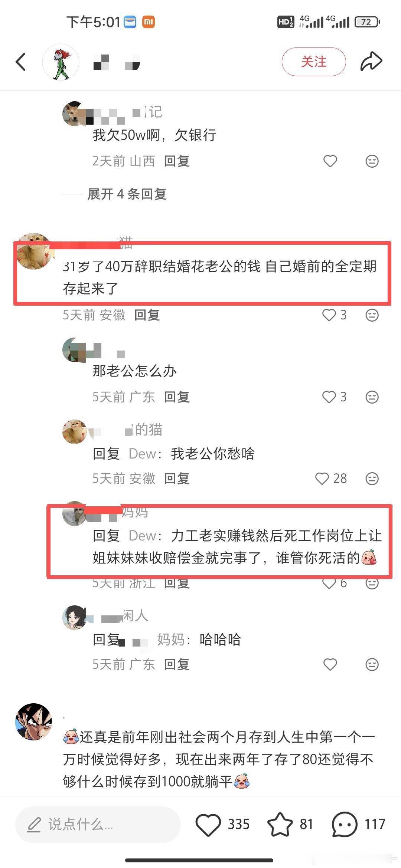Follow the author via 关注 button

314,62
